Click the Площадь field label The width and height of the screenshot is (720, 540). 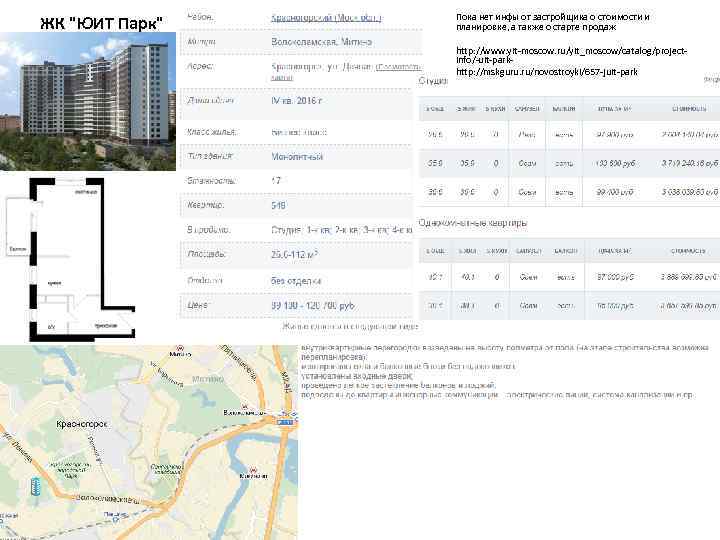[x=206, y=254]
